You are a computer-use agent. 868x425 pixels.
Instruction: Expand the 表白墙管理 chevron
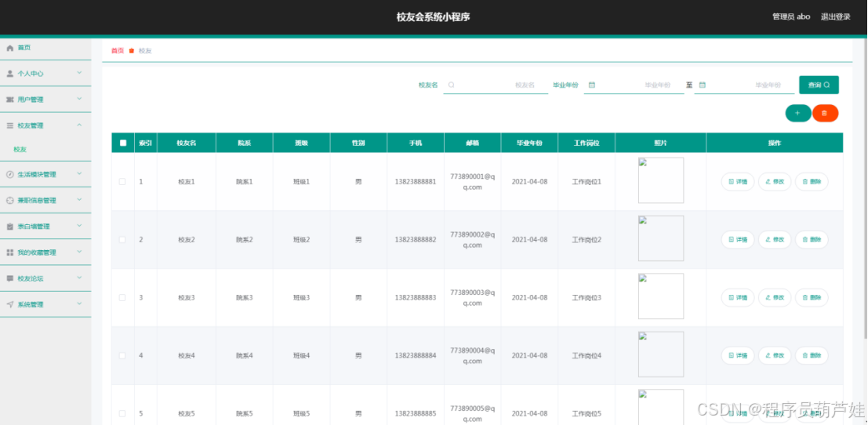[x=79, y=226]
